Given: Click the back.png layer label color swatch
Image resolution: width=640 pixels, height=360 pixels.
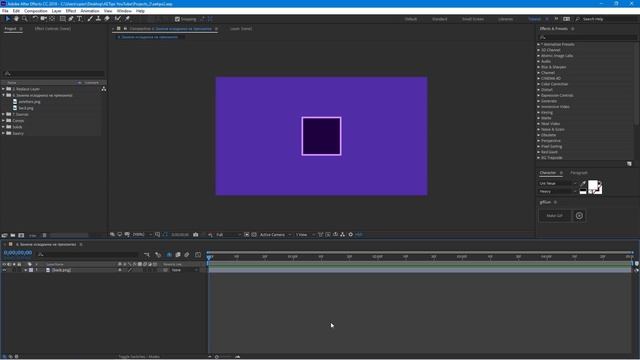Looking at the screenshot, I should [31, 270].
